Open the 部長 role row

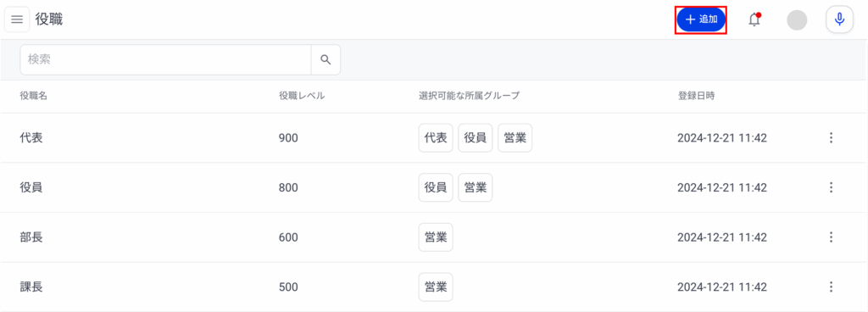(x=434, y=237)
